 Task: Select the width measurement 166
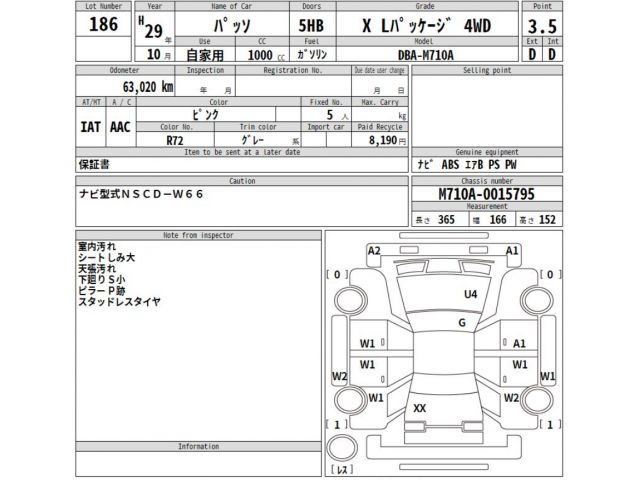click(x=498, y=220)
